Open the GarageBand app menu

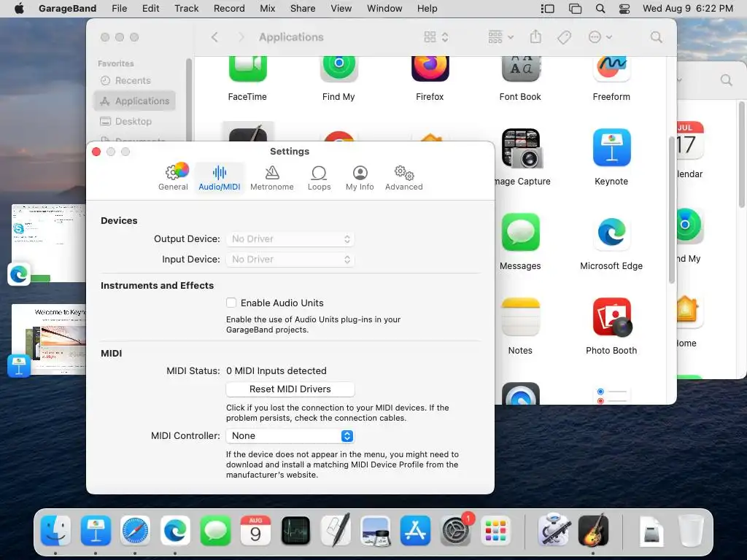tap(67, 9)
